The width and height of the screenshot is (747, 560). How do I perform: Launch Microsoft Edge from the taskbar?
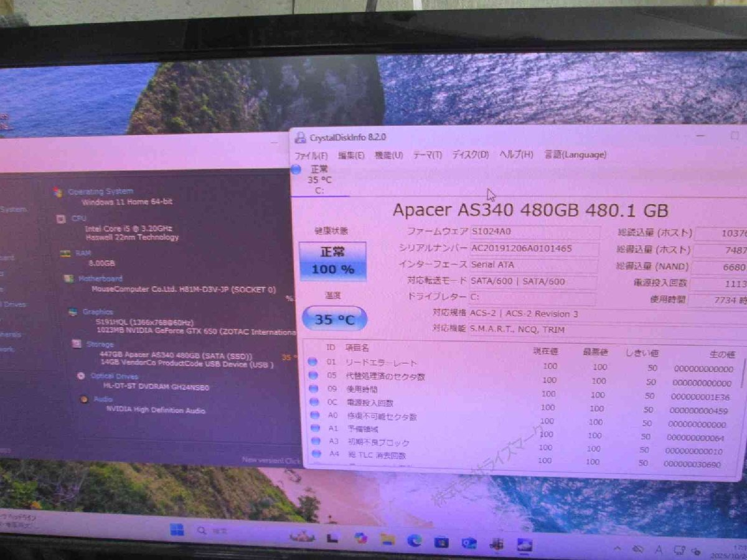point(415,540)
